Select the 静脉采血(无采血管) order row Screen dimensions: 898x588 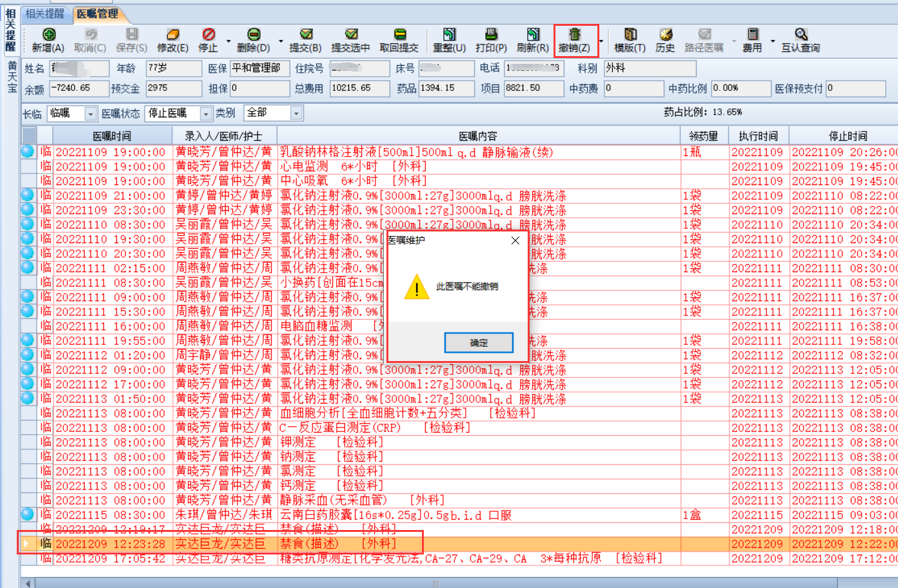click(x=459, y=500)
